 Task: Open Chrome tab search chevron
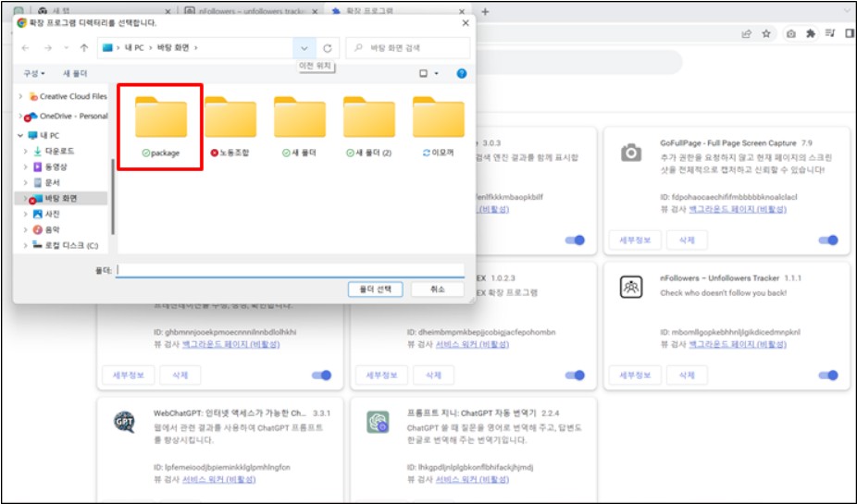(x=848, y=11)
